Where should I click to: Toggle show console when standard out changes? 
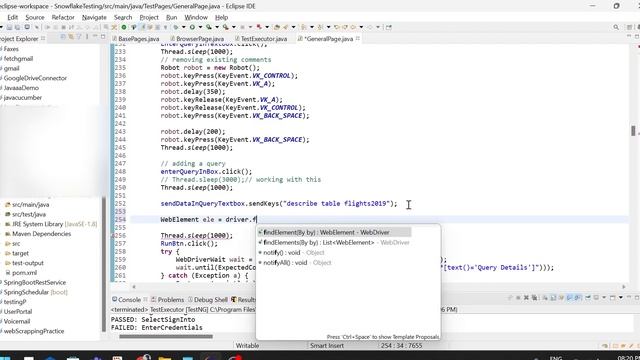569,298
